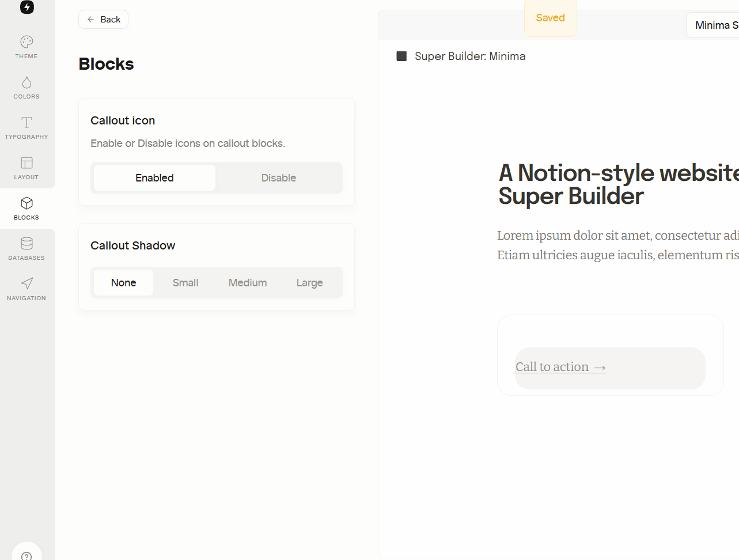The image size is (739, 560).
Task: Open the Theme palette section
Action: click(x=26, y=47)
